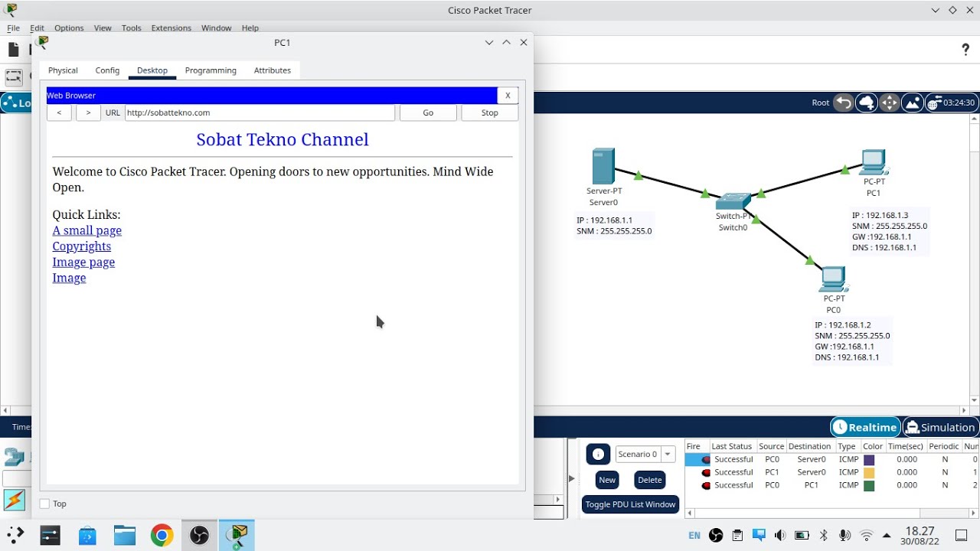Image resolution: width=980 pixels, height=551 pixels.
Task: Switch to the Physical tab in PC1
Action: 63,70
